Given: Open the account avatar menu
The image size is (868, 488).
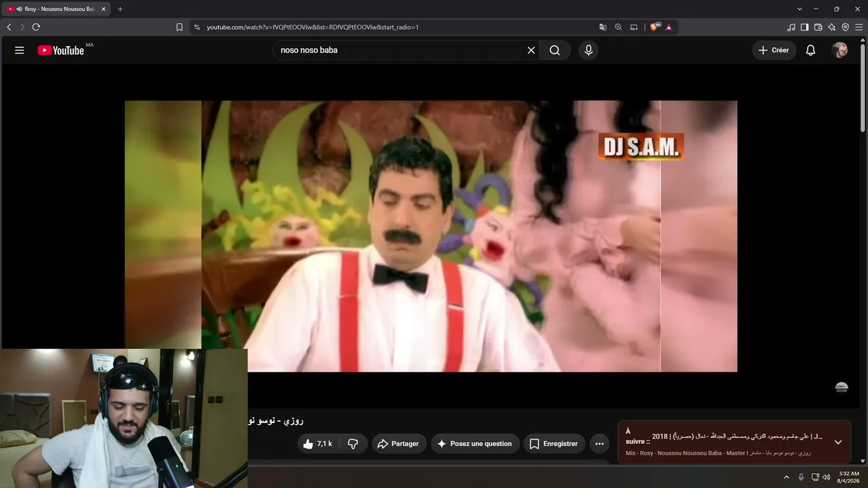Looking at the screenshot, I should point(840,50).
